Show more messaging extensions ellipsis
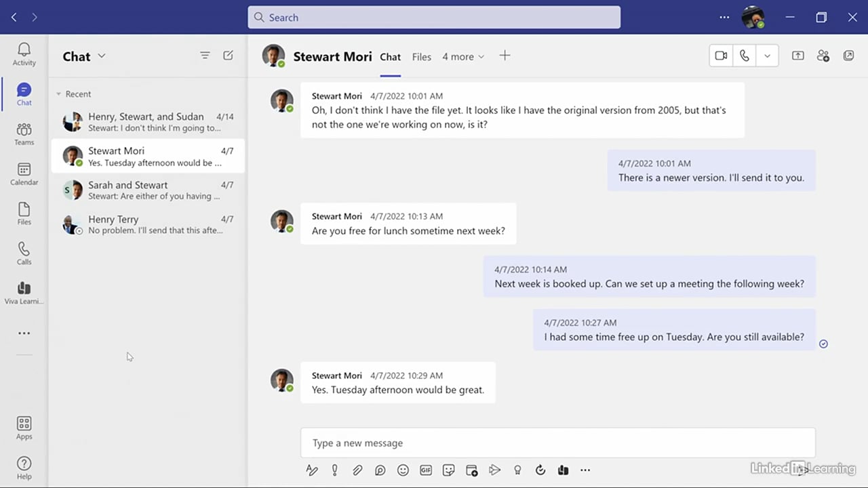 tap(585, 470)
